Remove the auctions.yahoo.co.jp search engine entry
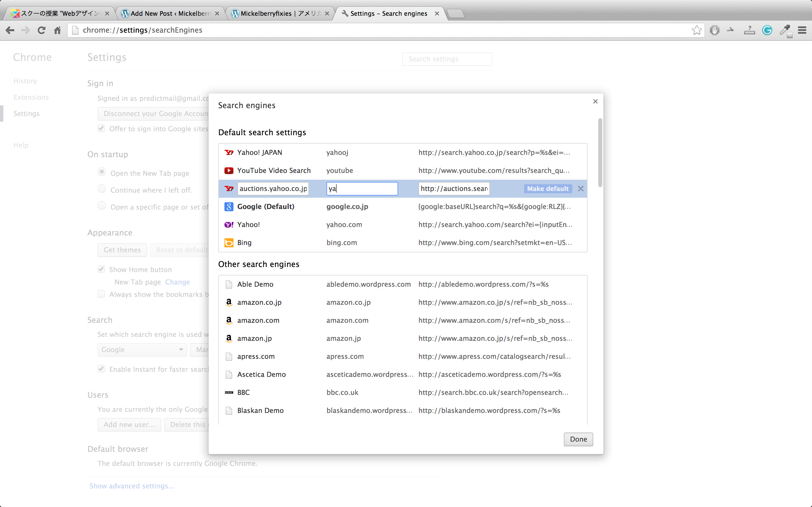This screenshot has width=812, height=507. (x=581, y=189)
